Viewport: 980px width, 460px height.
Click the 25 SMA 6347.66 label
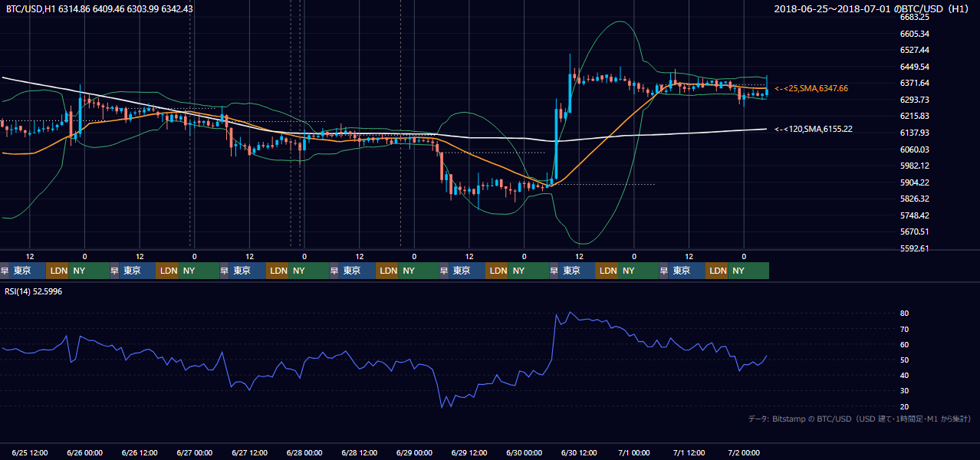pyautogui.click(x=811, y=89)
